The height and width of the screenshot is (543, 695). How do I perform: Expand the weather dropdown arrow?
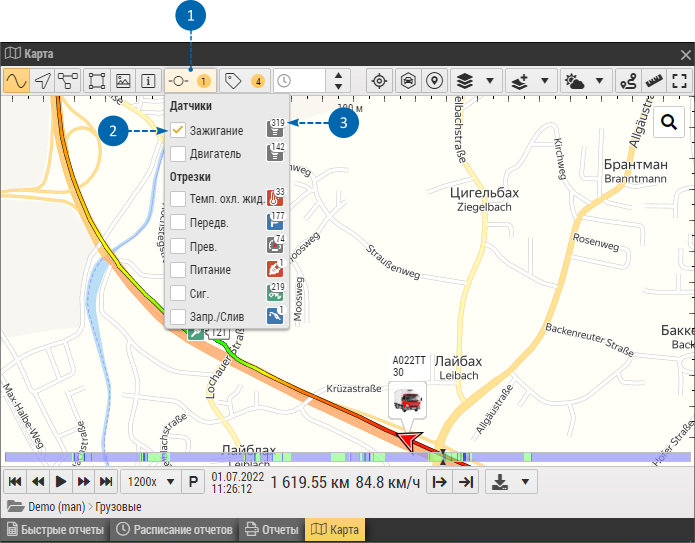[x=599, y=81]
